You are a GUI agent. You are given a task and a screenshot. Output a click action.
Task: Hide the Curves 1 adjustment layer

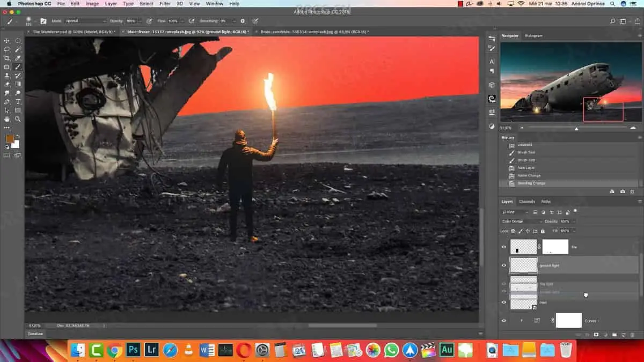pyautogui.click(x=503, y=321)
